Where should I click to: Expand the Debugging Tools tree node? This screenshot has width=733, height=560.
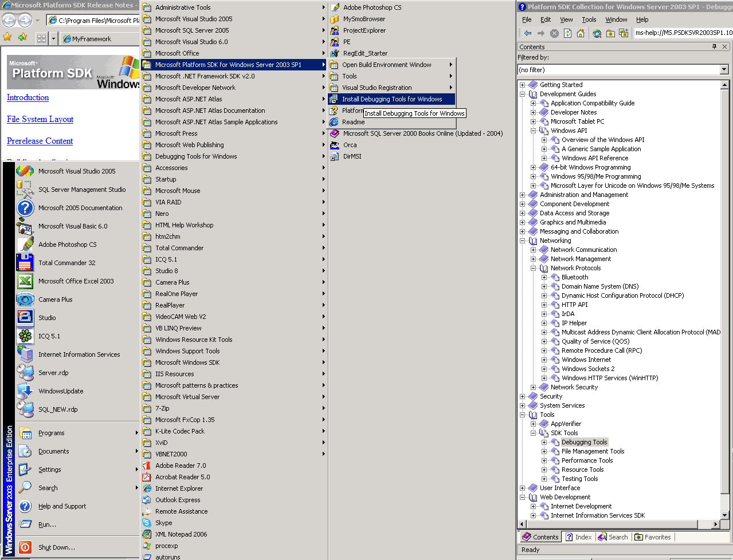click(544, 442)
